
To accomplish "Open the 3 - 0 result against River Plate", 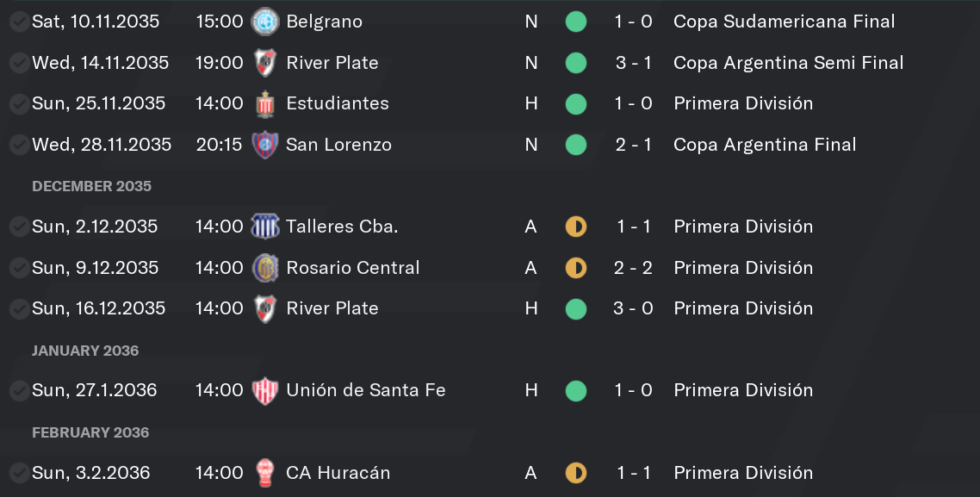I will pyautogui.click(x=633, y=308).
